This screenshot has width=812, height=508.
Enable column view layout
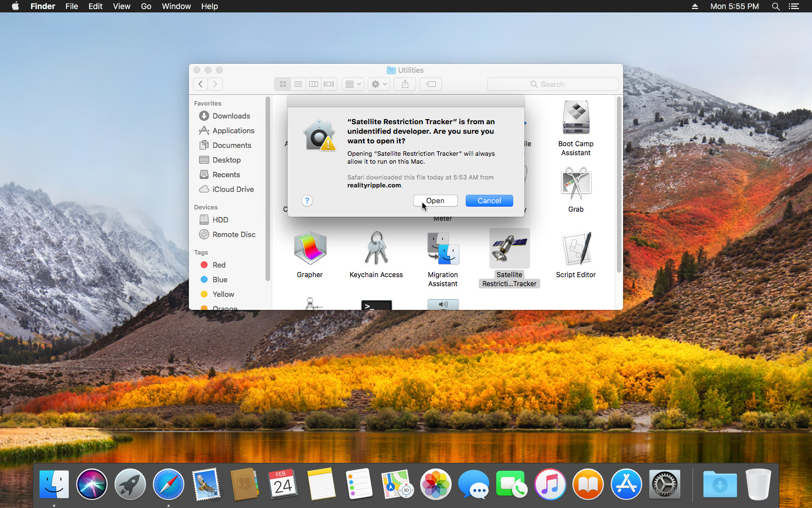click(x=313, y=84)
